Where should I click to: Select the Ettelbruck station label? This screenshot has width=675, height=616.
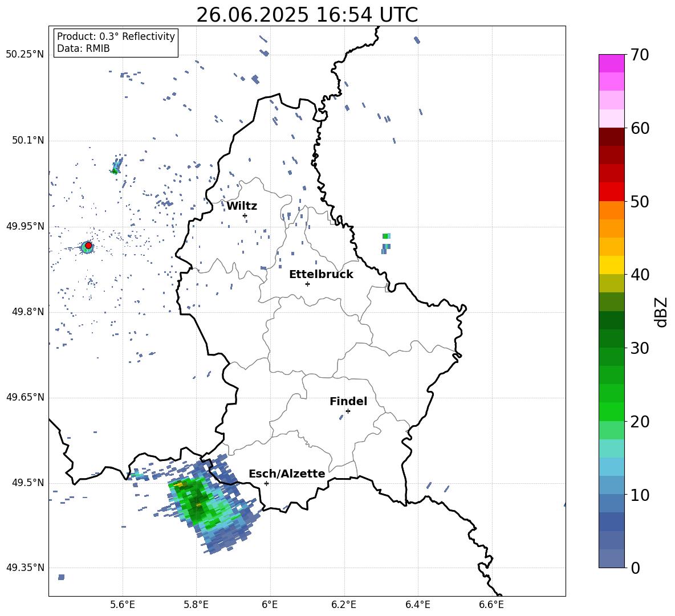pyautogui.click(x=321, y=275)
